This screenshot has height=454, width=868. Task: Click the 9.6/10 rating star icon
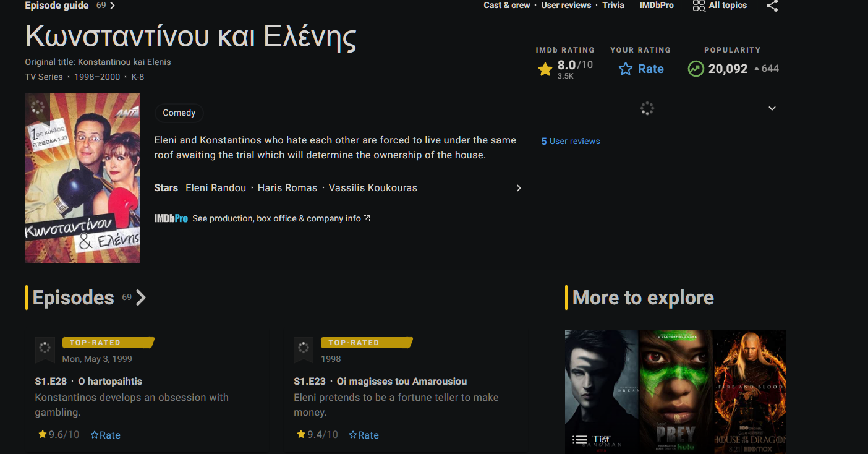(43, 435)
